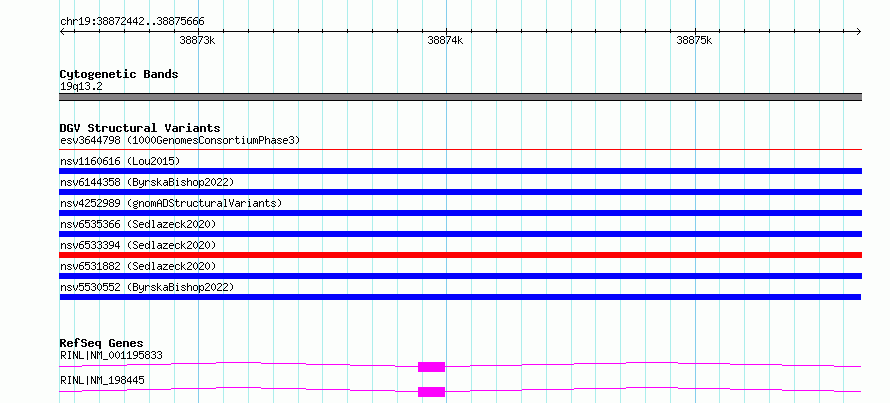This screenshot has width=890, height=403.
Task: Select the blue bar under nsv1160616
Action: pos(460,171)
